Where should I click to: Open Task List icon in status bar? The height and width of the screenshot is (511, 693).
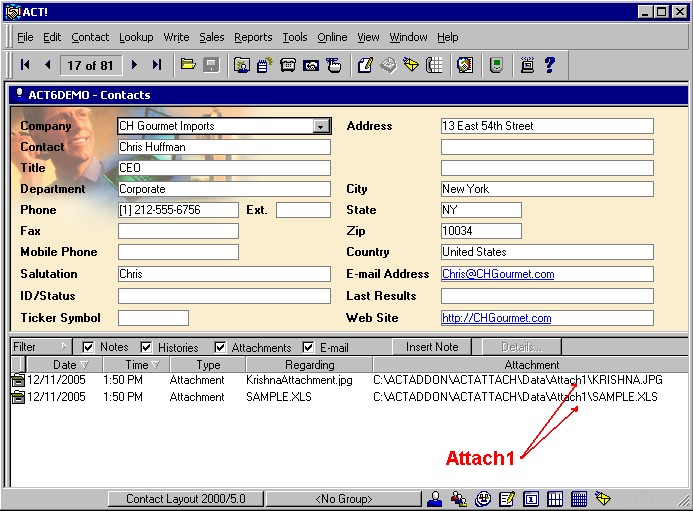(507, 499)
